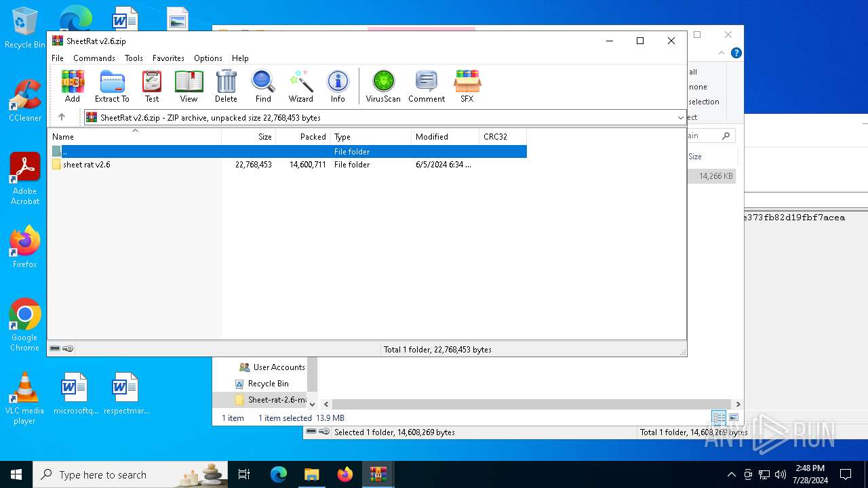Open File Explorer from taskbar
This screenshot has width=868, height=488.
311,474
